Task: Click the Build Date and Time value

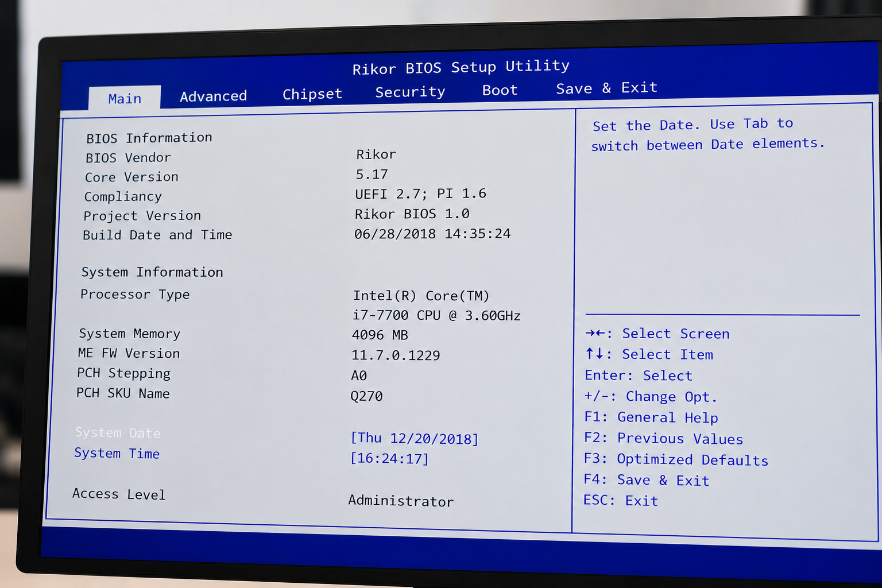Action: click(x=432, y=234)
